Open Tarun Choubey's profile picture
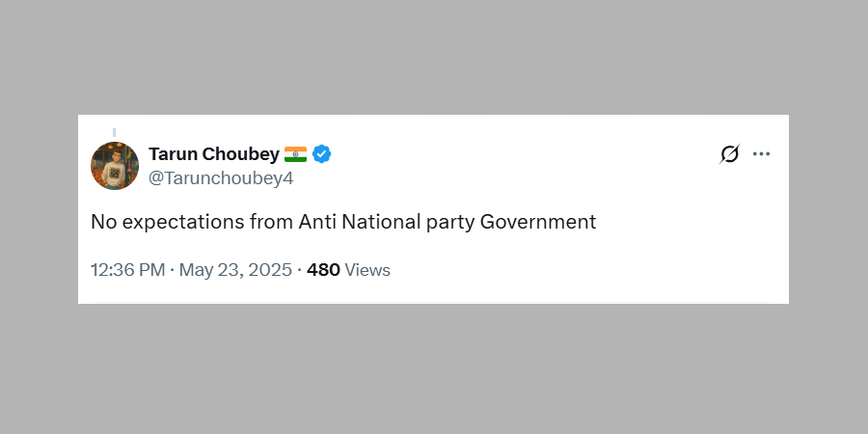 click(115, 165)
